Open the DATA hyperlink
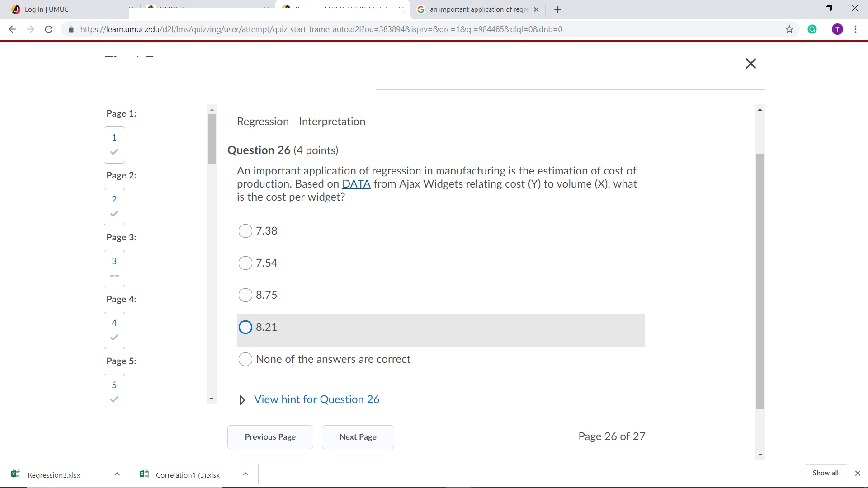 click(355, 183)
